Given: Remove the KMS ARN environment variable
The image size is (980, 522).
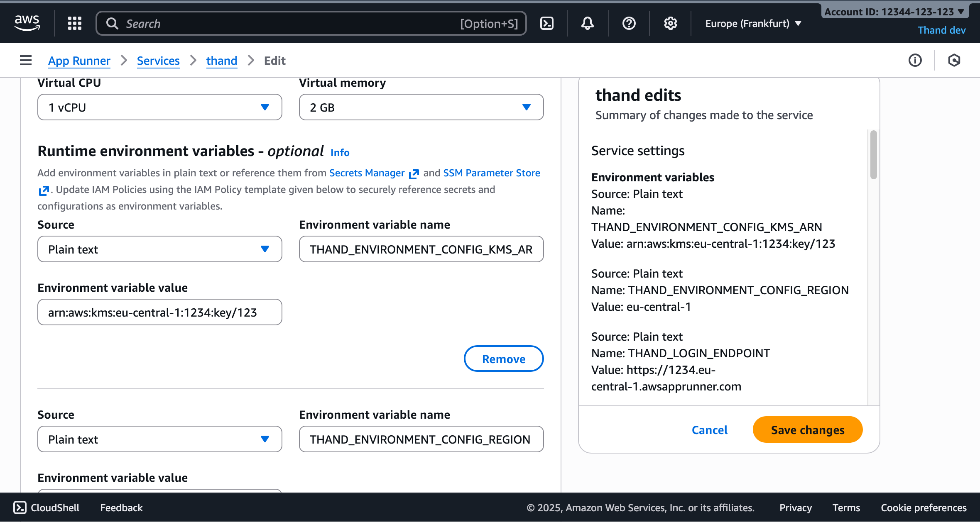Looking at the screenshot, I should (x=503, y=359).
